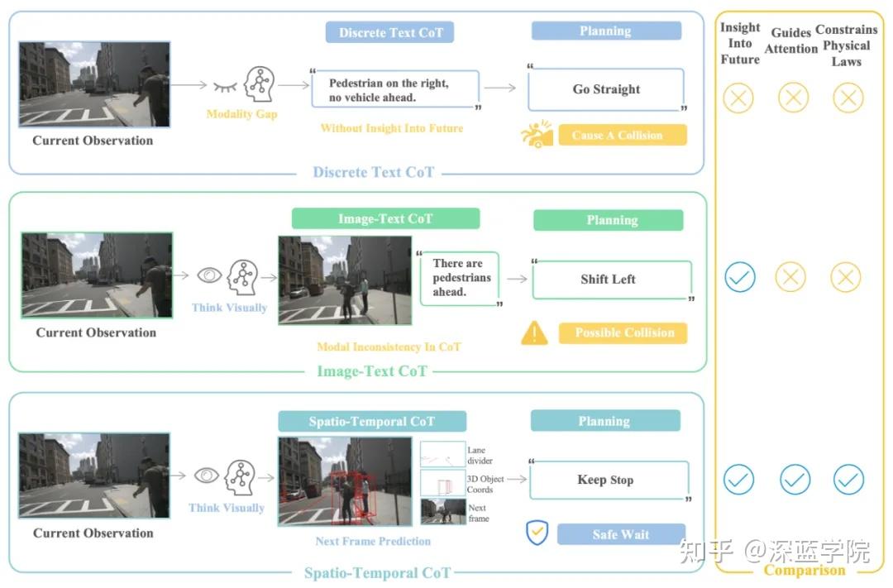Click the Next frame small thumbnail
Viewport: 893px width, 588px height.
[442, 512]
